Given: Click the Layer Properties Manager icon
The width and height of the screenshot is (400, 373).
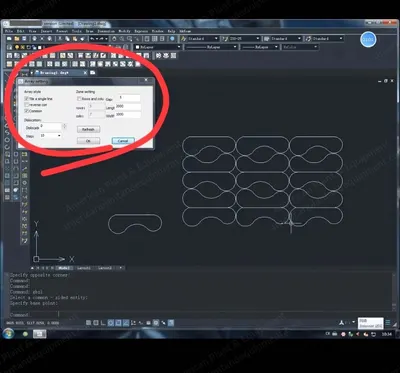Looking at the screenshot, I should point(9,47).
